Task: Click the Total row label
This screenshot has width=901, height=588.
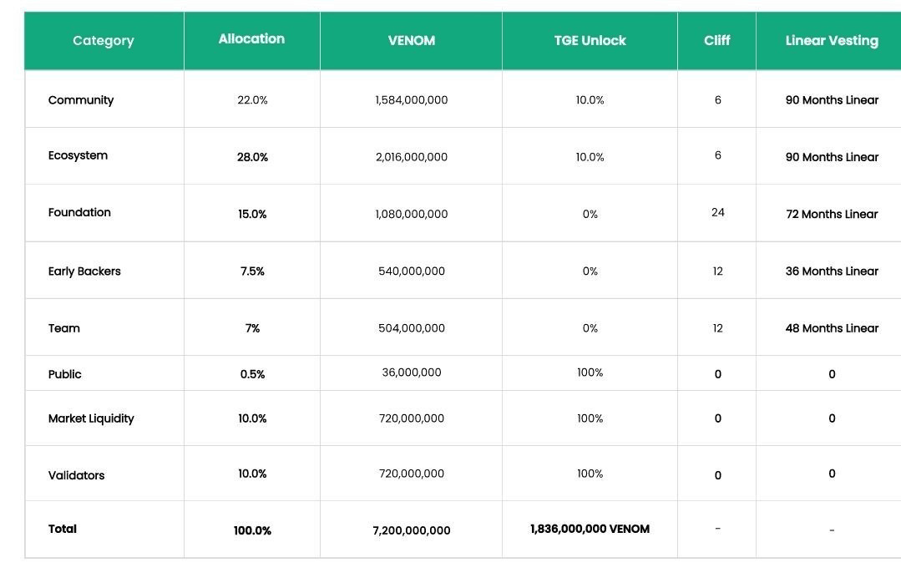Action: pyautogui.click(x=63, y=529)
